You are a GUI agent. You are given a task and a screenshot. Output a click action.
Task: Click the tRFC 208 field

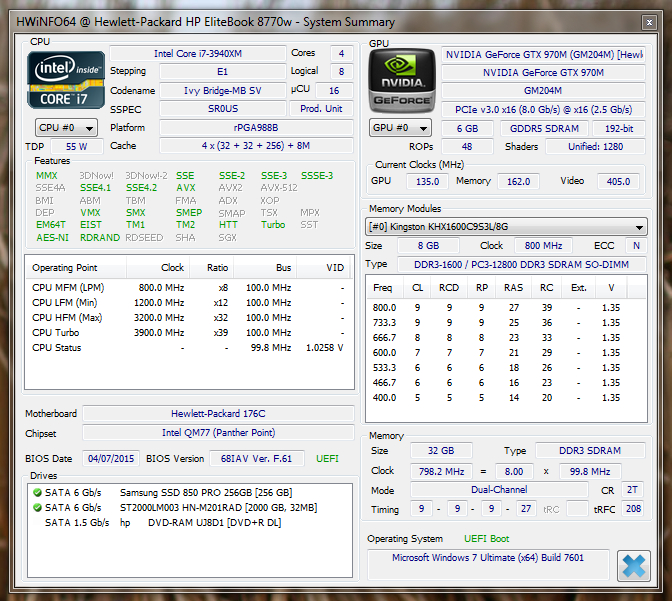[633, 509]
